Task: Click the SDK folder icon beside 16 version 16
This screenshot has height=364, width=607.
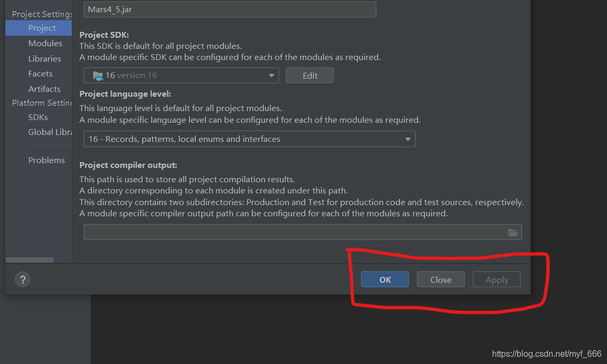Action: click(98, 76)
